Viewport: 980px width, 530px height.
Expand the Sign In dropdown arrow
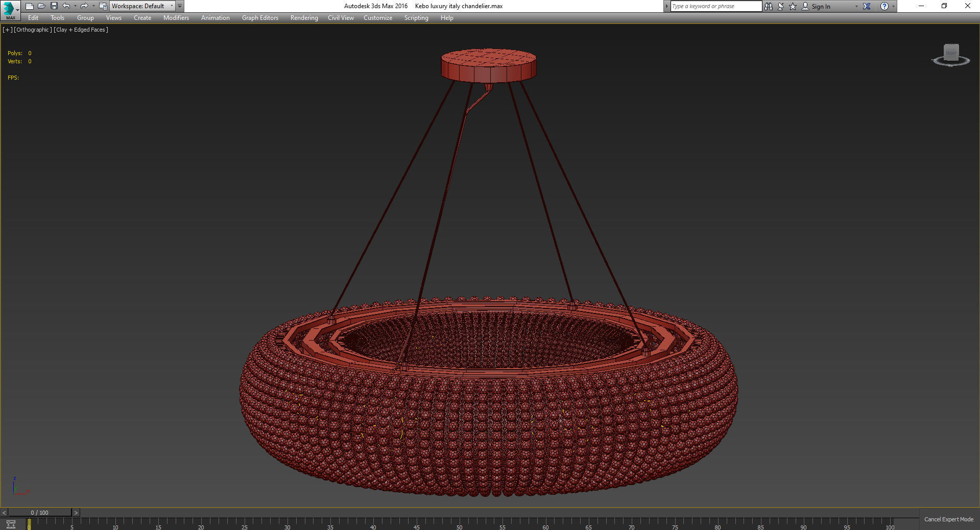pos(856,6)
